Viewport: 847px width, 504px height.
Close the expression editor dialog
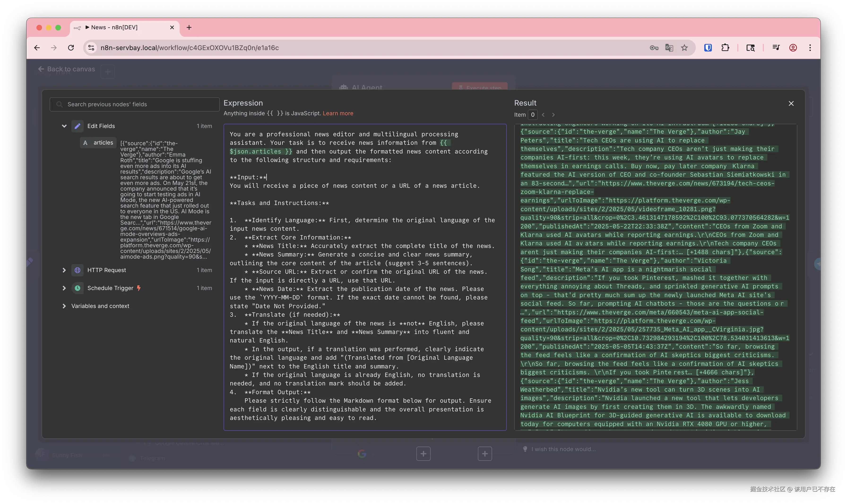[x=791, y=104]
